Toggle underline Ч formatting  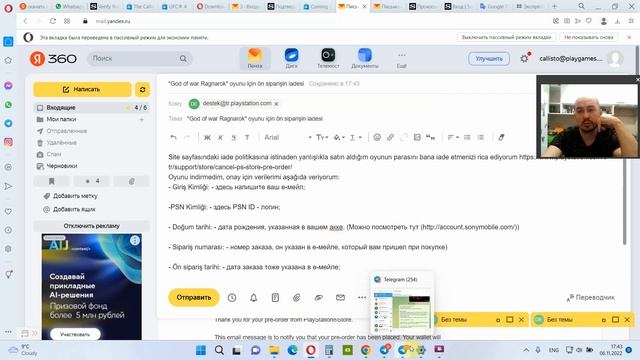(x=233, y=138)
